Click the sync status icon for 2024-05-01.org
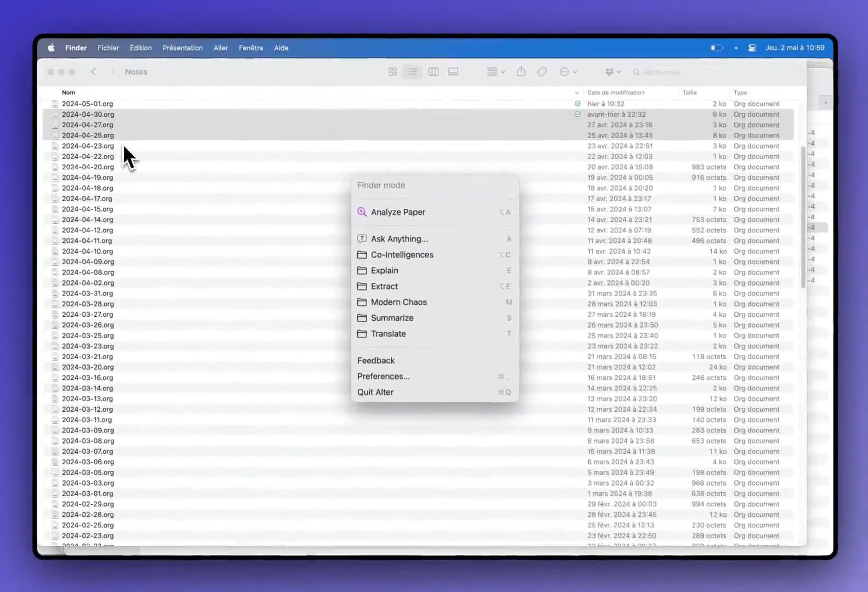 tap(577, 104)
